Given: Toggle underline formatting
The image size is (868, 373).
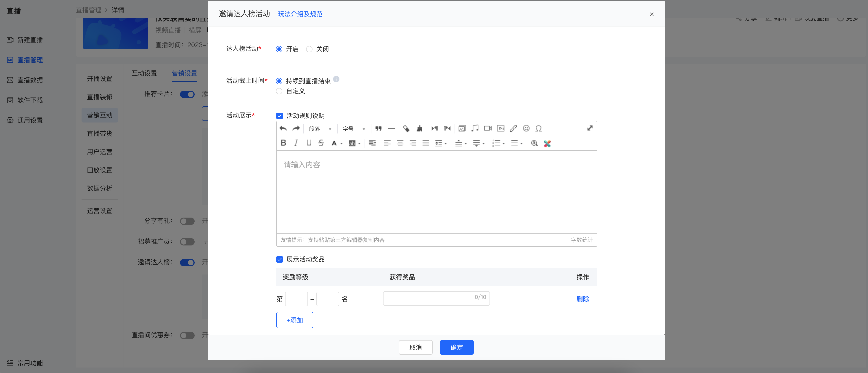Looking at the screenshot, I should click(x=309, y=143).
